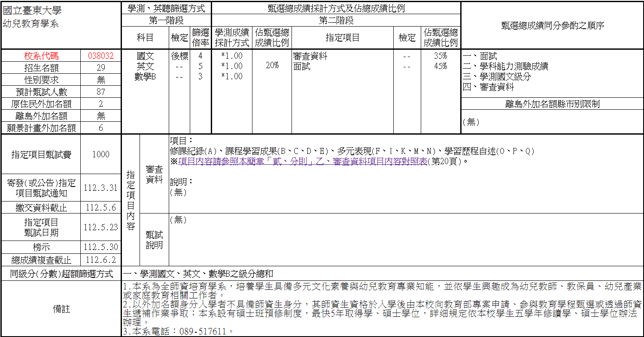
Task: Click the 預計甄試人數 value 87
Action: click(x=101, y=92)
